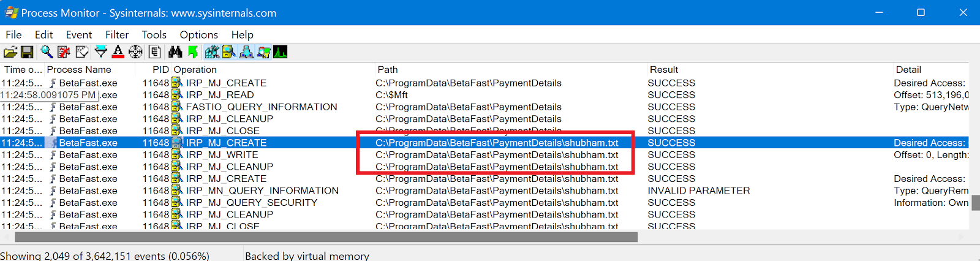This screenshot has width=980, height=261.
Task: Click the 'Offset: 513,196,0' detail cell
Action: (x=931, y=95)
